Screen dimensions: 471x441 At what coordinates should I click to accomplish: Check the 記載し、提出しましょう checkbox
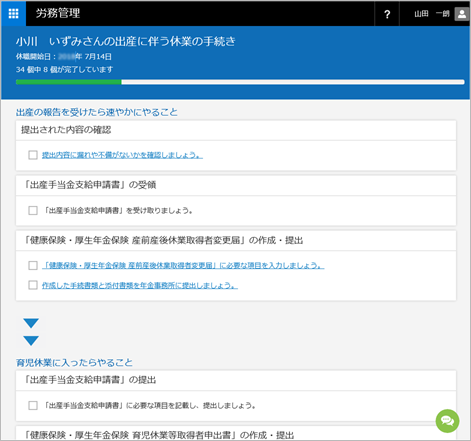coord(33,406)
